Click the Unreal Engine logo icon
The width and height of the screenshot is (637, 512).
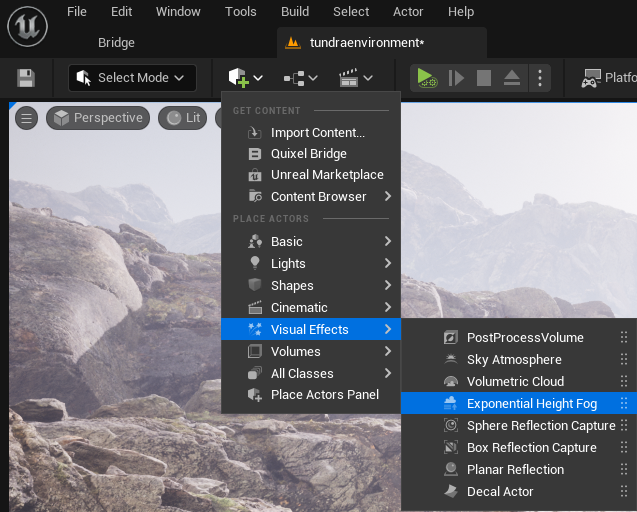pos(26,25)
